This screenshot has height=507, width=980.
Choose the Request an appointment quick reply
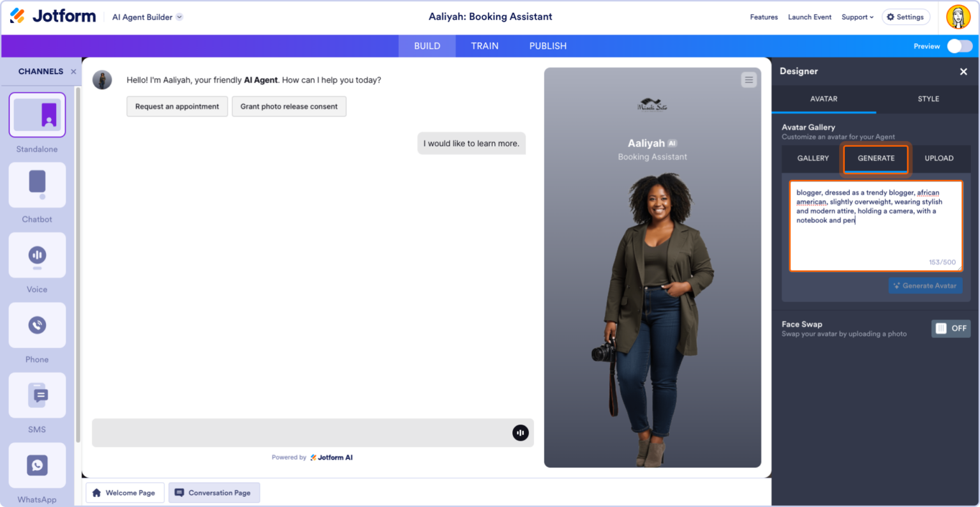(x=177, y=106)
